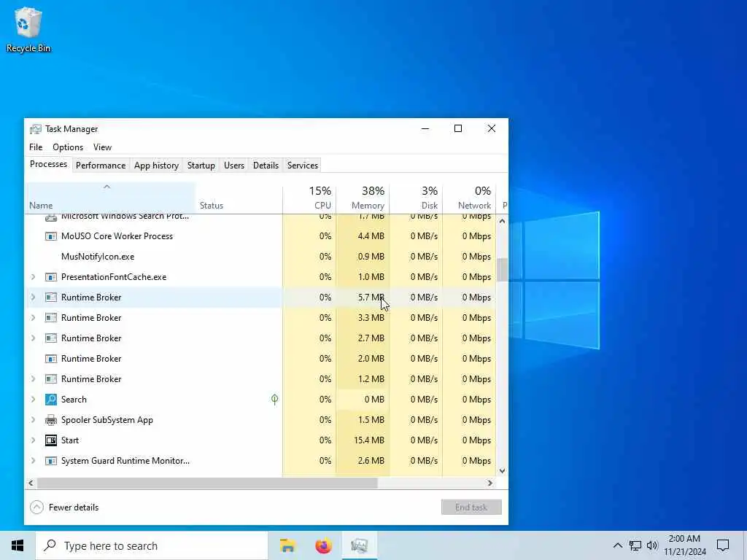Switch to the Startup tab
The image size is (747, 560).
pos(201,166)
